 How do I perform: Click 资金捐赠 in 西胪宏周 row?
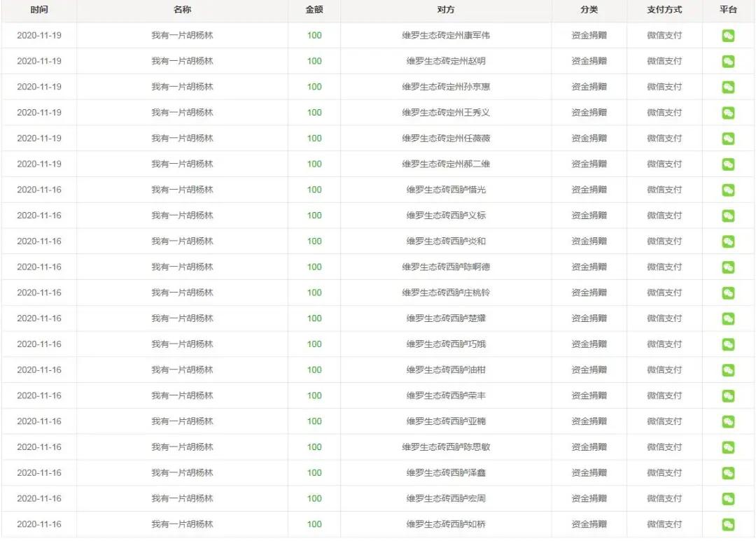pos(589,498)
